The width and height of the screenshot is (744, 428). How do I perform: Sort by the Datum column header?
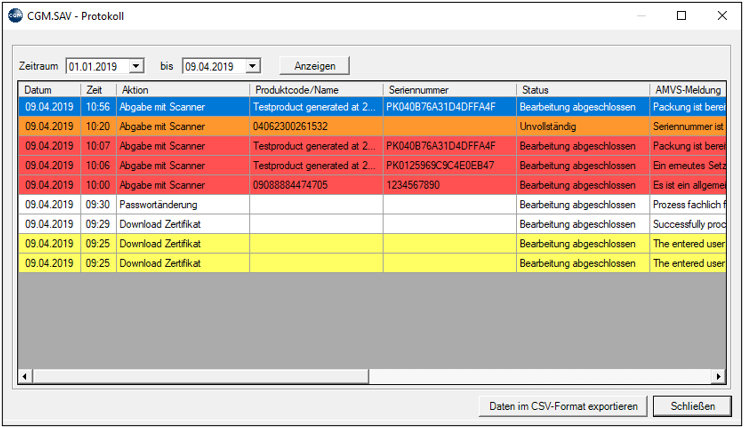pyautogui.click(x=50, y=90)
